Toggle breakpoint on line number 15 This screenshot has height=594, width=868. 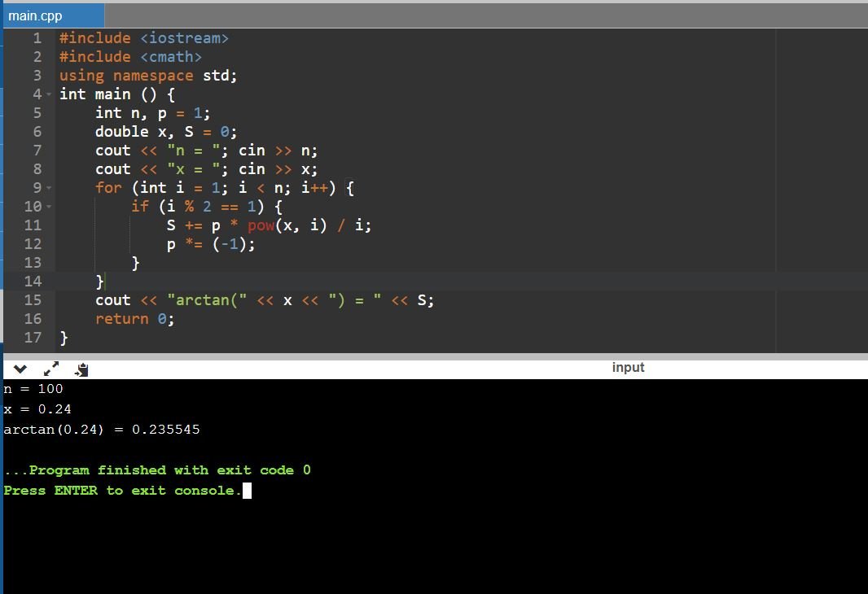[33, 300]
